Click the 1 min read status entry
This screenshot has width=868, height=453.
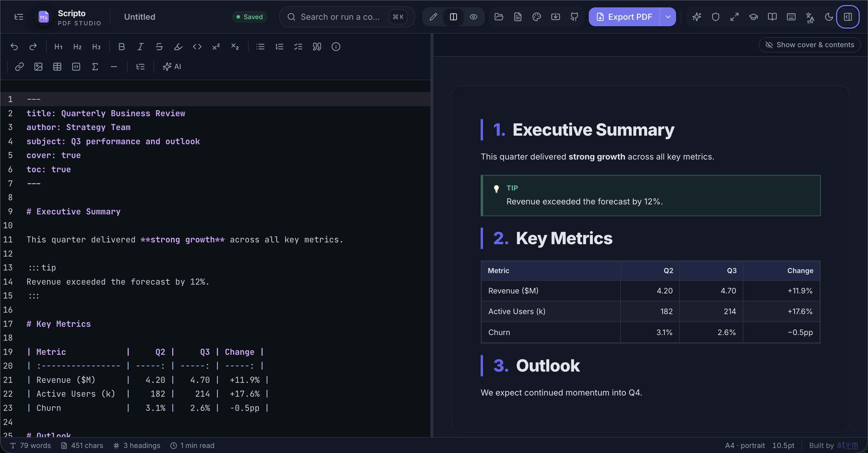[x=192, y=445]
